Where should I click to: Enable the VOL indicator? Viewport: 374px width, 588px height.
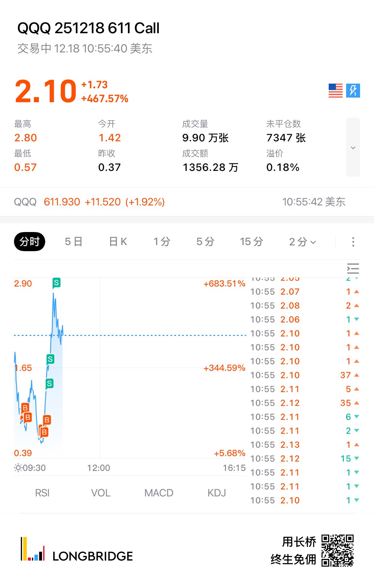click(101, 493)
